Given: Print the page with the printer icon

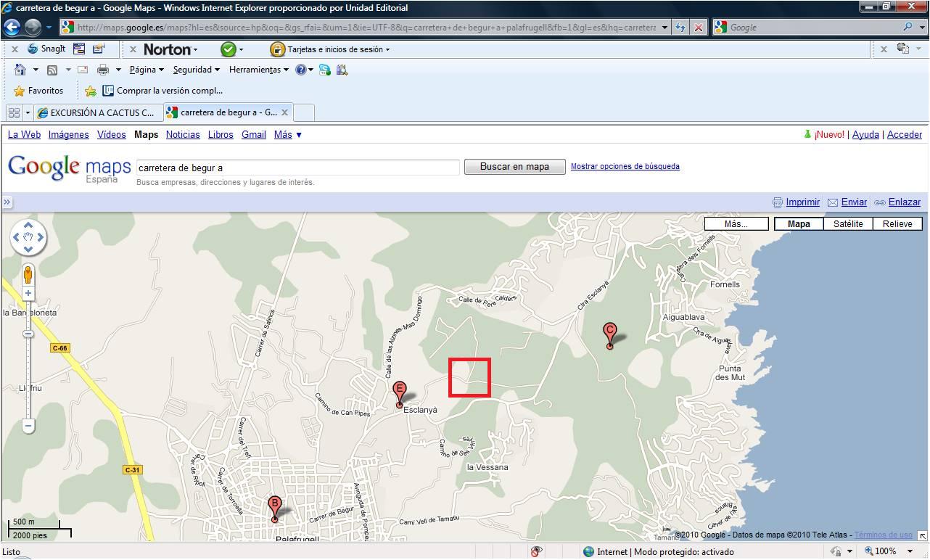Looking at the screenshot, I should (103, 70).
